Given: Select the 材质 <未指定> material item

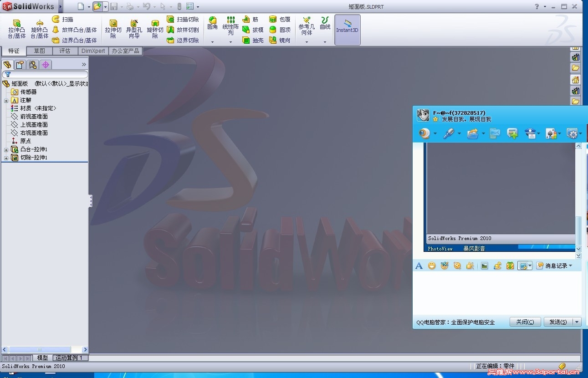Looking at the screenshot, I should click(x=34, y=108).
